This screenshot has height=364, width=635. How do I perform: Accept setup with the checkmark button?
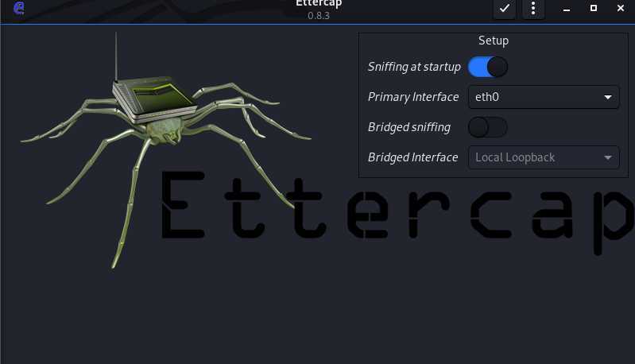[x=504, y=8]
